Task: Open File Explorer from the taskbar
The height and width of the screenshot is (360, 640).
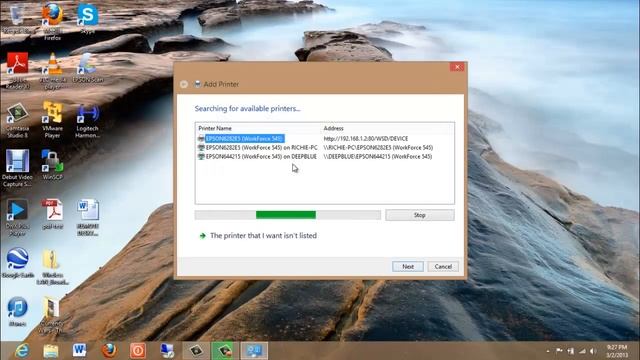Action: coord(51,351)
